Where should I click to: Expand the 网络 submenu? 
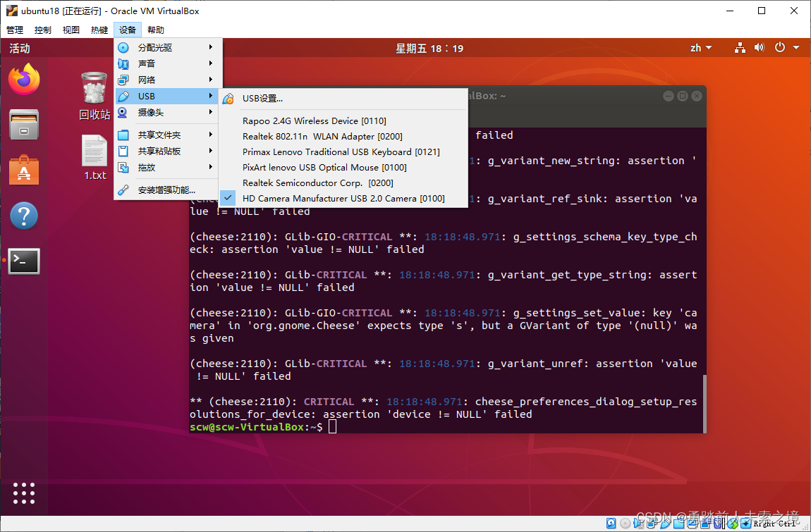pyautogui.click(x=168, y=80)
